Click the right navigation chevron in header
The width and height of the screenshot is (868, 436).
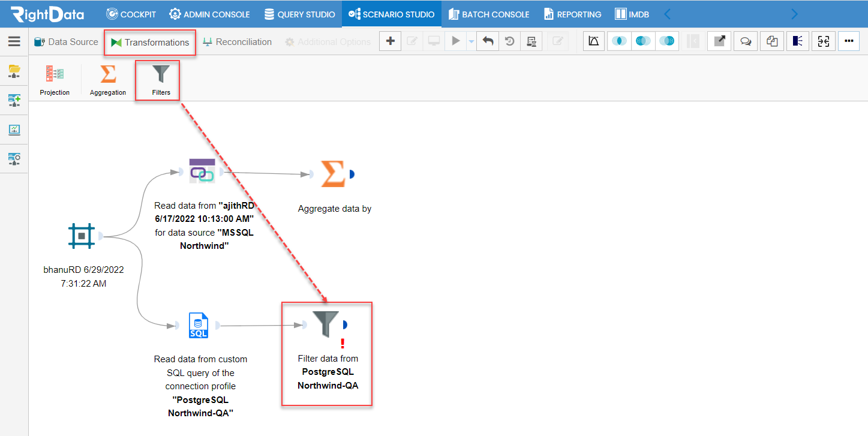pos(795,14)
